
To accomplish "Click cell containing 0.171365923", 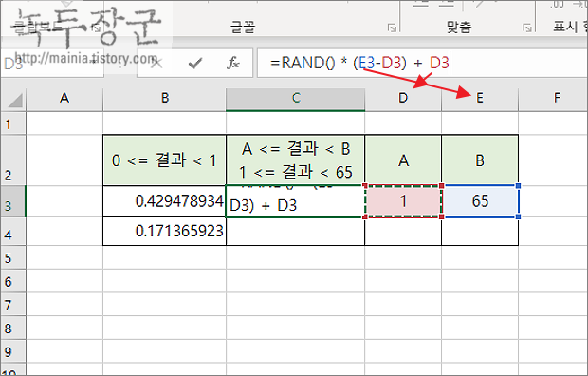I will (x=165, y=231).
